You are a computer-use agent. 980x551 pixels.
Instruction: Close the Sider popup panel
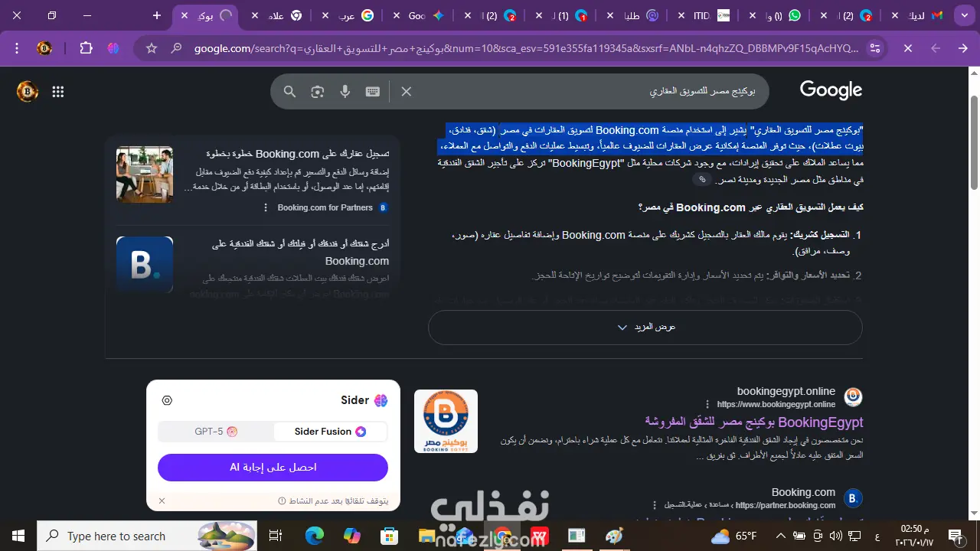point(162,500)
